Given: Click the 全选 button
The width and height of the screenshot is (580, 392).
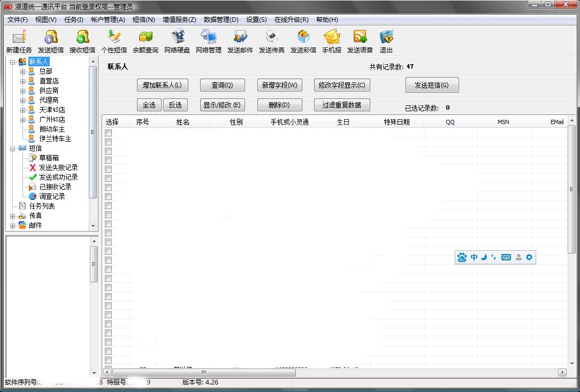Looking at the screenshot, I should point(149,105).
